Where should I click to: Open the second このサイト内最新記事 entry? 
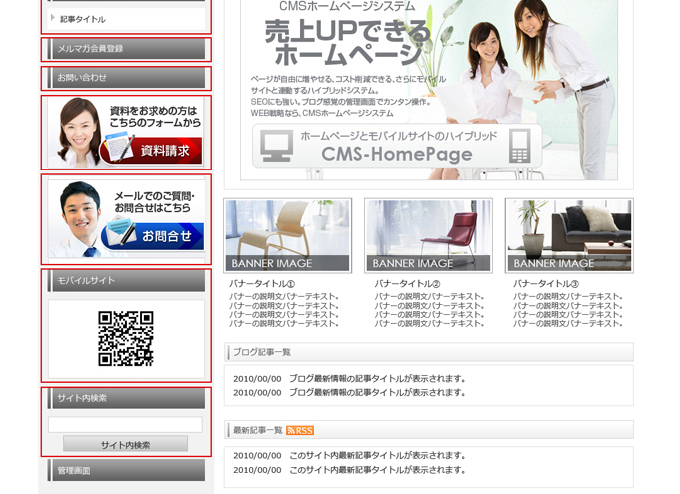pos(378,469)
